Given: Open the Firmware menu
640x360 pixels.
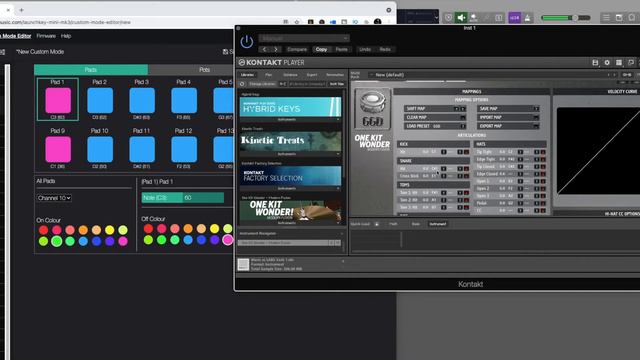Looking at the screenshot, I should [x=46, y=36].
